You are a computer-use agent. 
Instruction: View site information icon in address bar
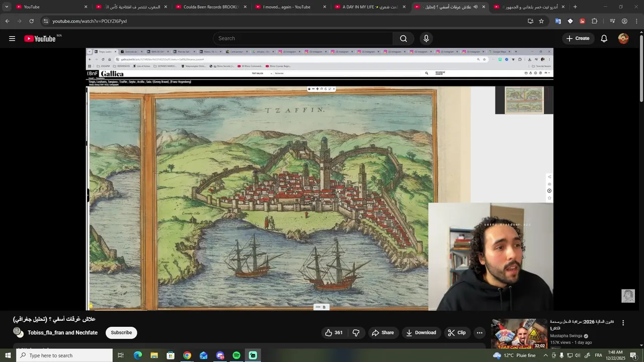click(x=46, y=21)
